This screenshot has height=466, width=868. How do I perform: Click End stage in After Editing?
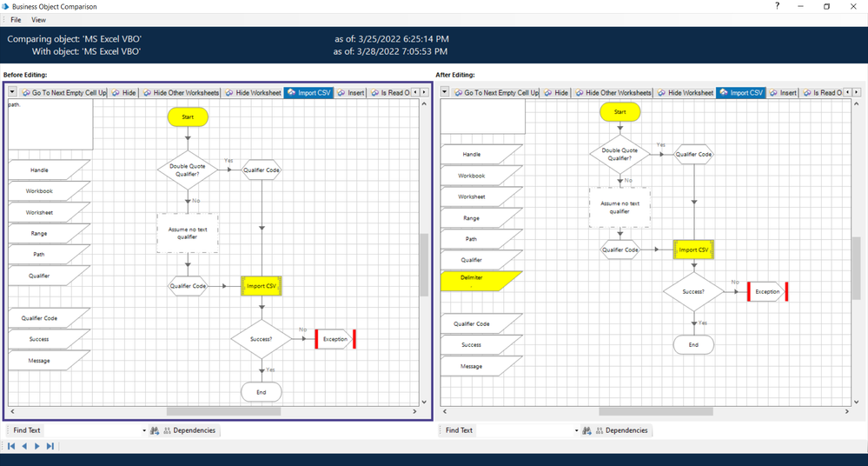click(693, 344)
